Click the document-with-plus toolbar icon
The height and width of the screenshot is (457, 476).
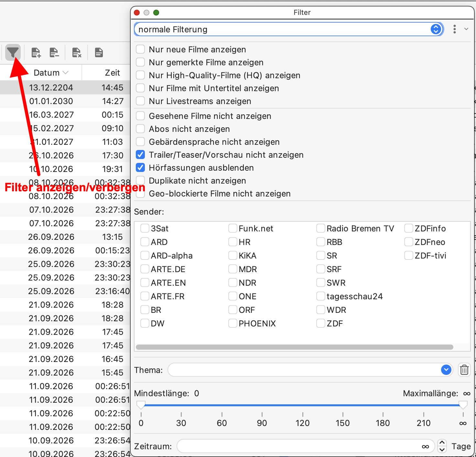point(36,52)
